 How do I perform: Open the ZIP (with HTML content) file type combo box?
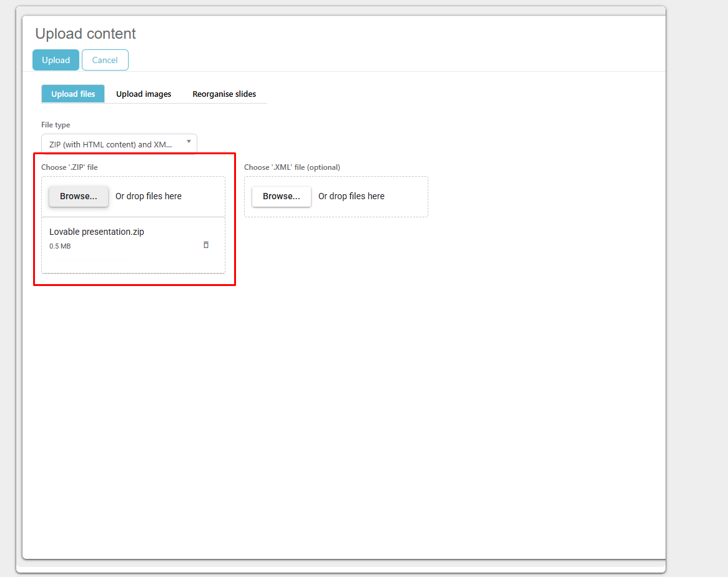pyautogui.click(x=112, y=144)
